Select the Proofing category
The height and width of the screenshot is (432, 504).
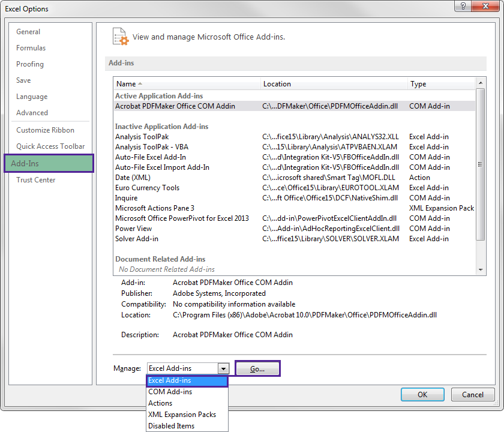[x=30, y=64]
